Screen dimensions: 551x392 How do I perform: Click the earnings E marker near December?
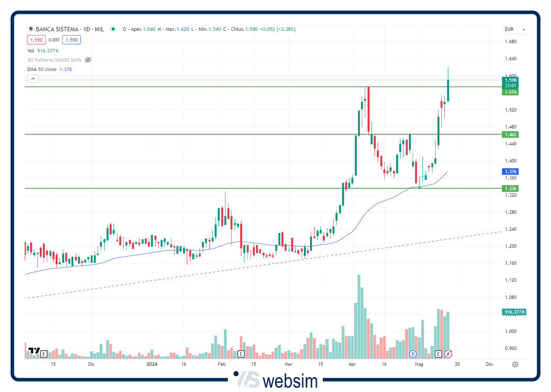44,354
